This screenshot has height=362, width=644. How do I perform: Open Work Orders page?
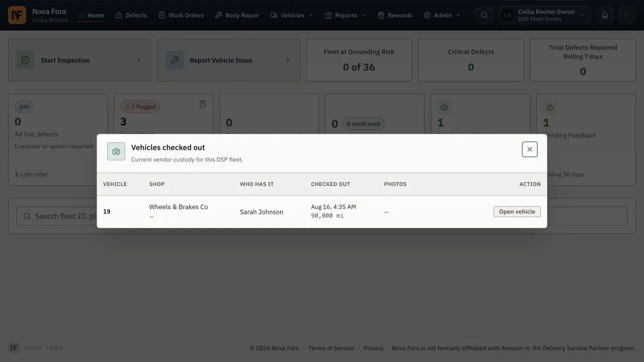tap(181, 15)
